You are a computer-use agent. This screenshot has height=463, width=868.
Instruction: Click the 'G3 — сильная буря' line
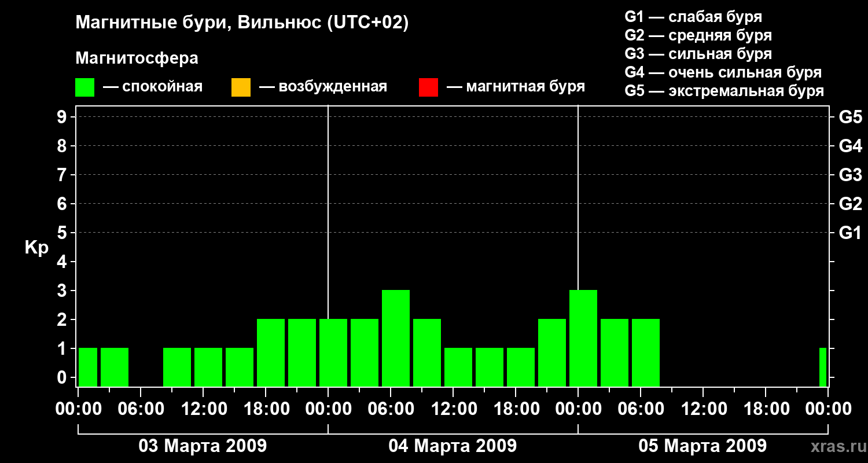click(x=698, y=54)
